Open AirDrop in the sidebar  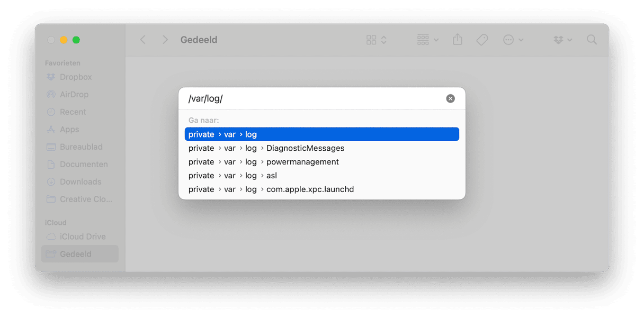click(74, 94)
